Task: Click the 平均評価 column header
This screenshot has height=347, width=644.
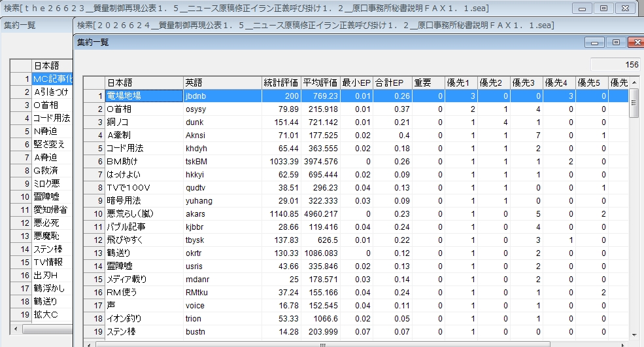Action: point(320,82)
